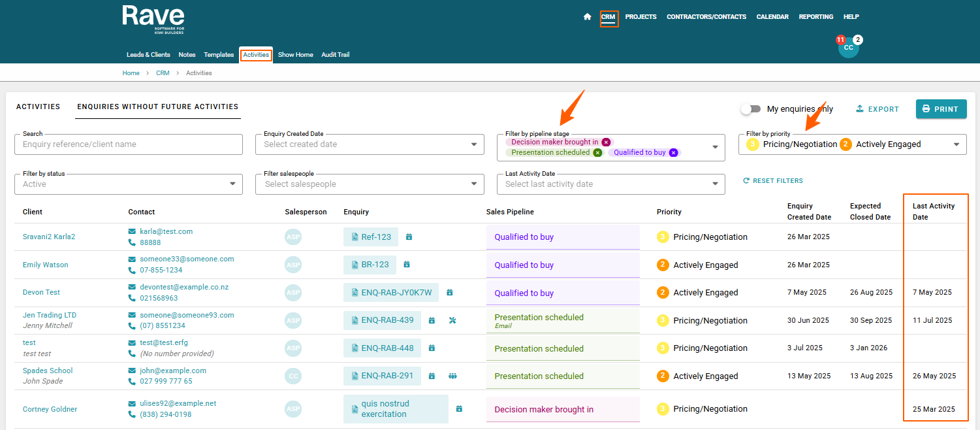This screenshot has width=980, height=430.
Task: Open the Enquiry Created Date dropdown
Action: tap(370, 144)
